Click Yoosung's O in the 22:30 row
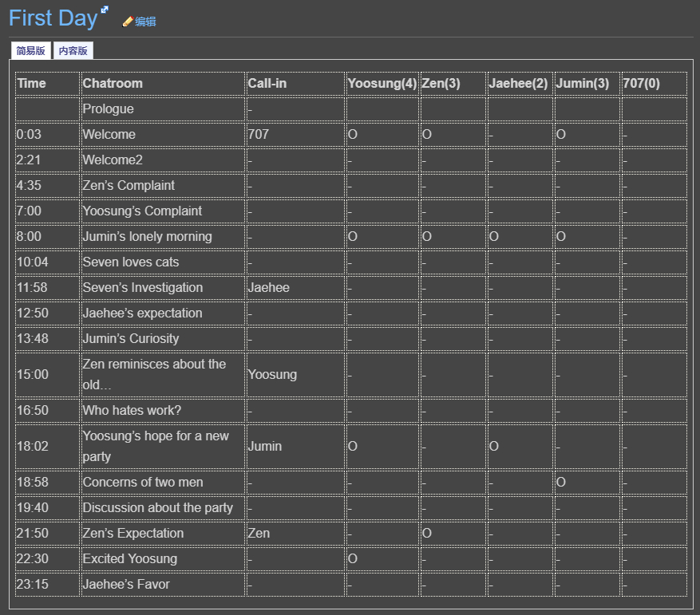The height and width of the screenshot is (615, 700). pyautogui.click(x=353, y=559)
